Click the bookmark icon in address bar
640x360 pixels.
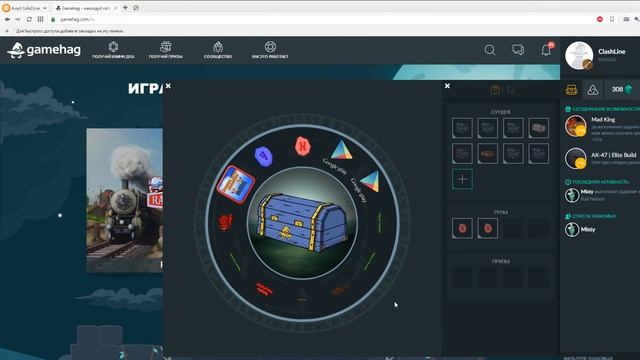click(612, 19)
